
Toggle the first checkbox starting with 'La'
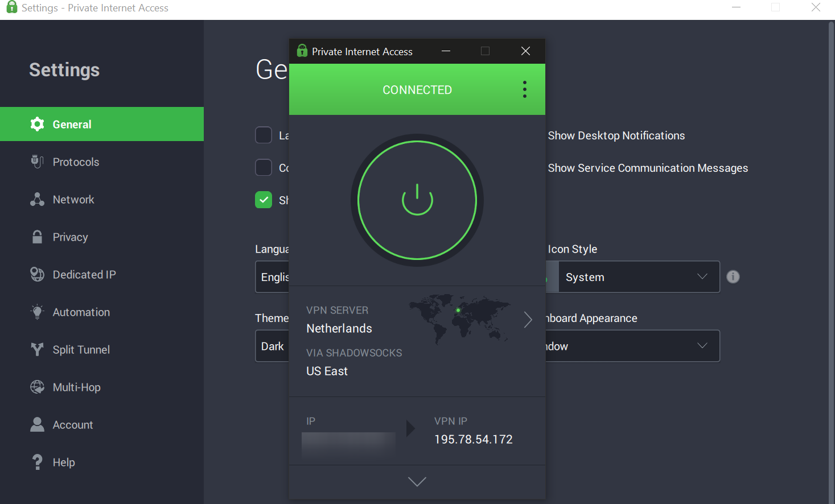coord(264,135)
